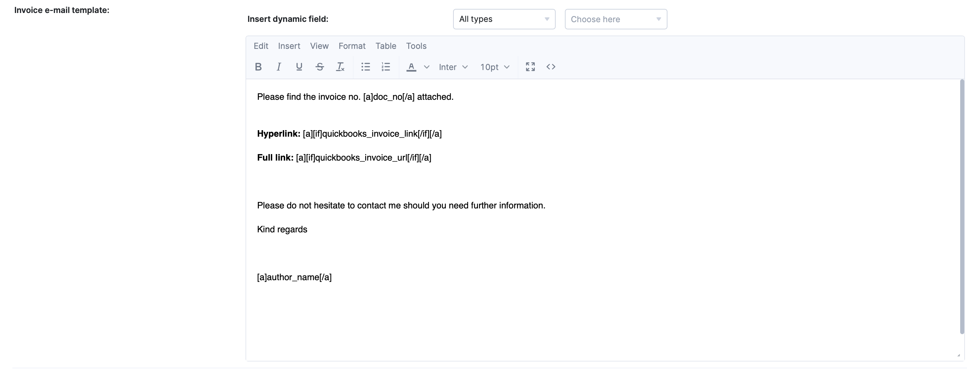
Task: Open the Edit menu
Action: 261,46
